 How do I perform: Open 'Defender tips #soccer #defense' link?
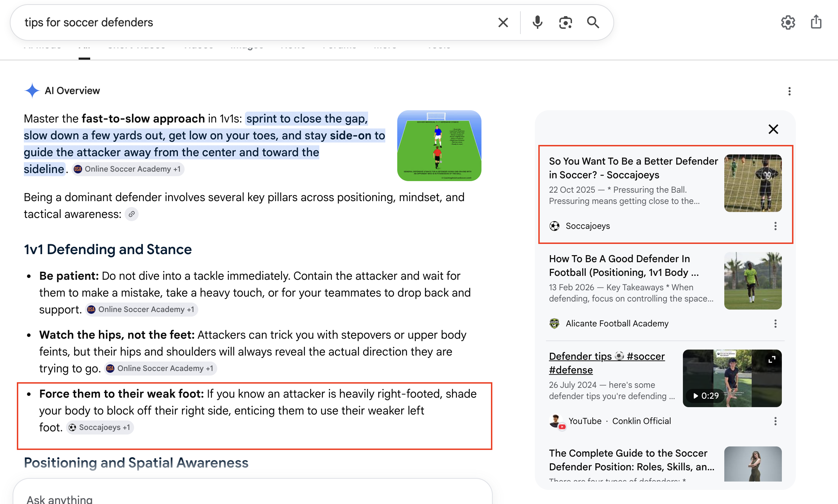607,363
